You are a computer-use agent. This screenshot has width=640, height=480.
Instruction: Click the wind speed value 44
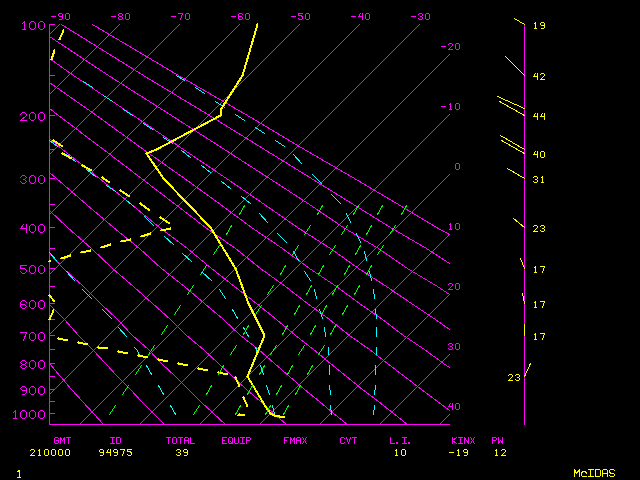539,117
